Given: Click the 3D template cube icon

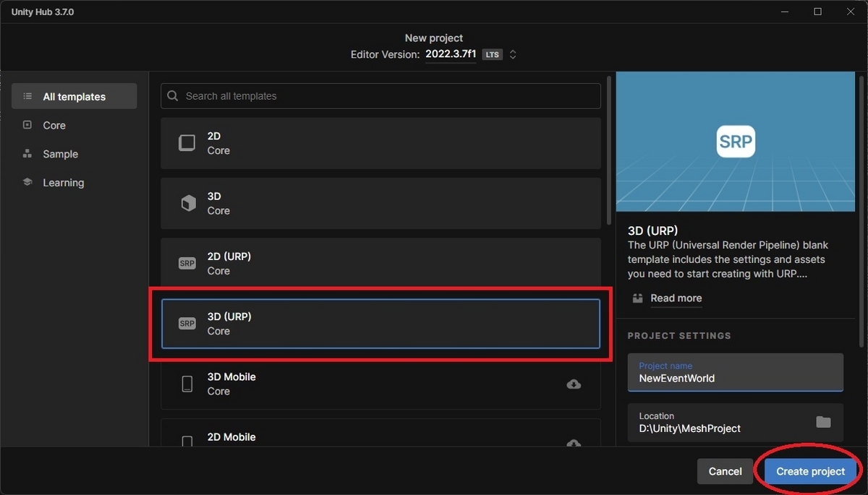Looking at the screenshot, I should (187, 204).
